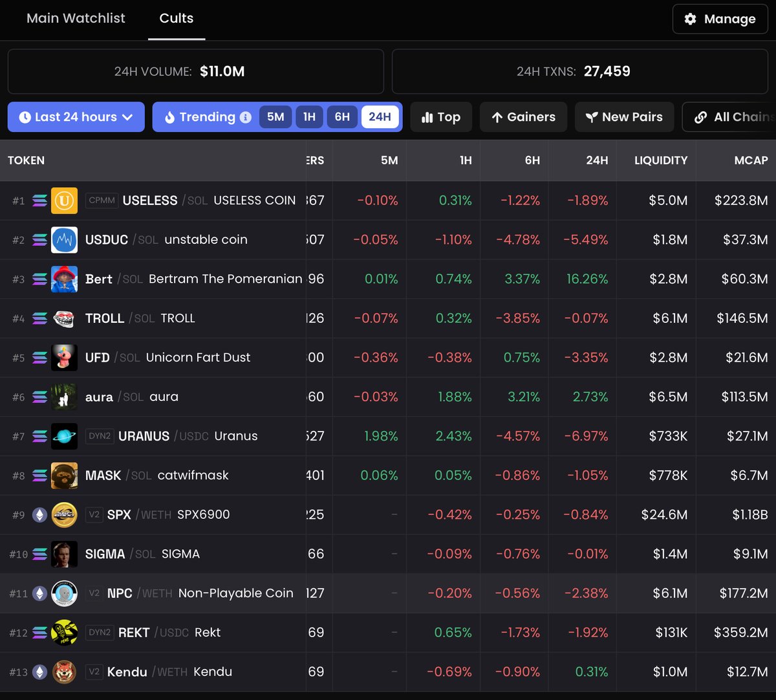The image size is (776, 700).
Task: Click the gear icon in Manage button
Action: click(690, 19)
